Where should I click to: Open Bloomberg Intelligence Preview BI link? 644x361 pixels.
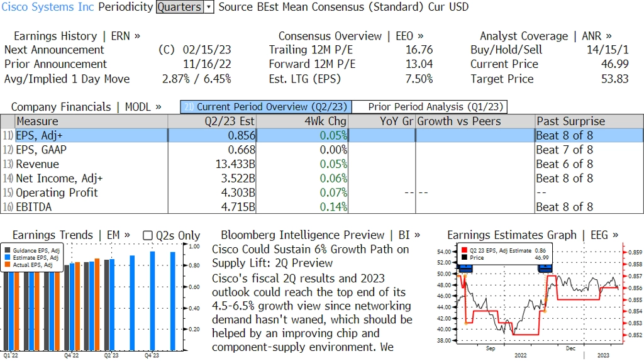click(x=320, y=235)
